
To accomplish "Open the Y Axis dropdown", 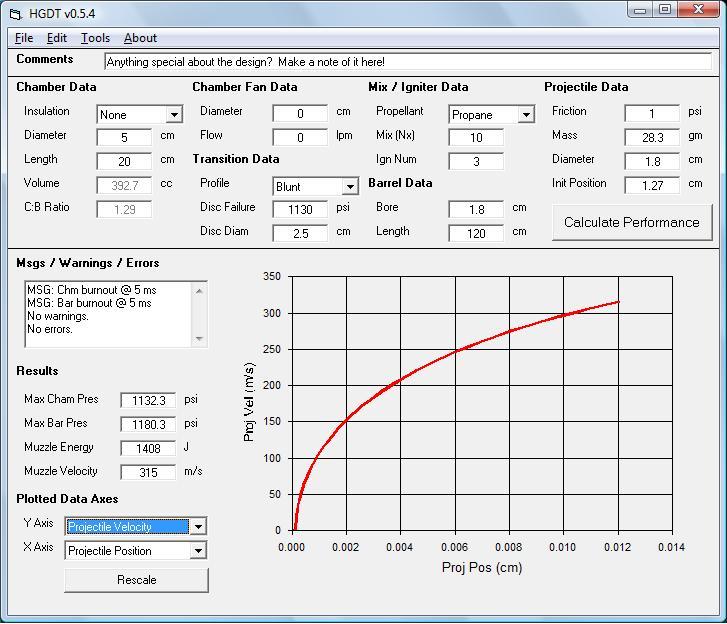I will coord(198,527).
